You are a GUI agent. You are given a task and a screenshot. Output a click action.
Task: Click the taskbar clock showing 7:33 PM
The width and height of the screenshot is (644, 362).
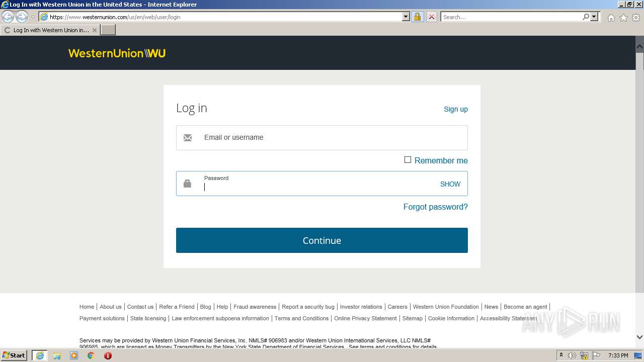618,355
